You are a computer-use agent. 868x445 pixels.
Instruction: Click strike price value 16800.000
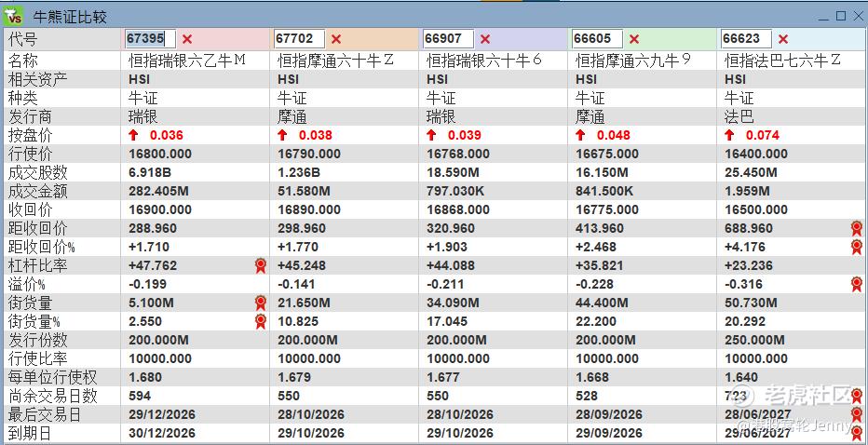[160, 154]
